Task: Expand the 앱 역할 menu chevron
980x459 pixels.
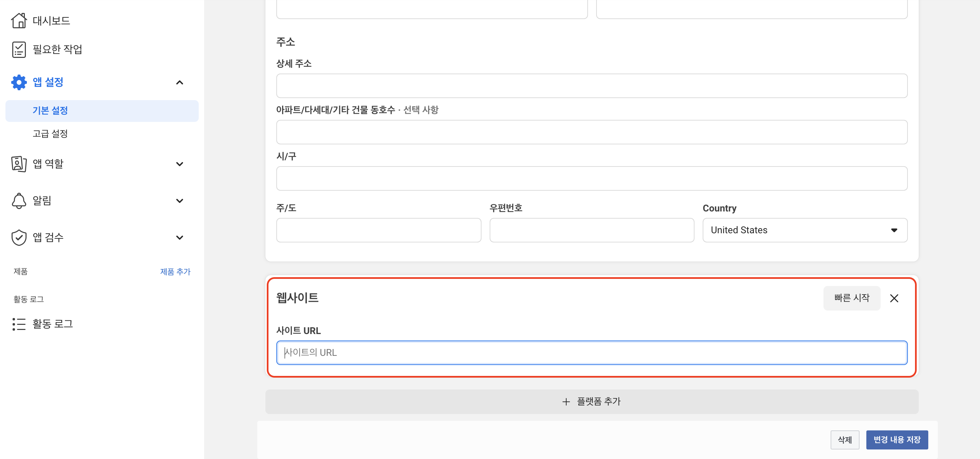Action: tap(180, 164)
